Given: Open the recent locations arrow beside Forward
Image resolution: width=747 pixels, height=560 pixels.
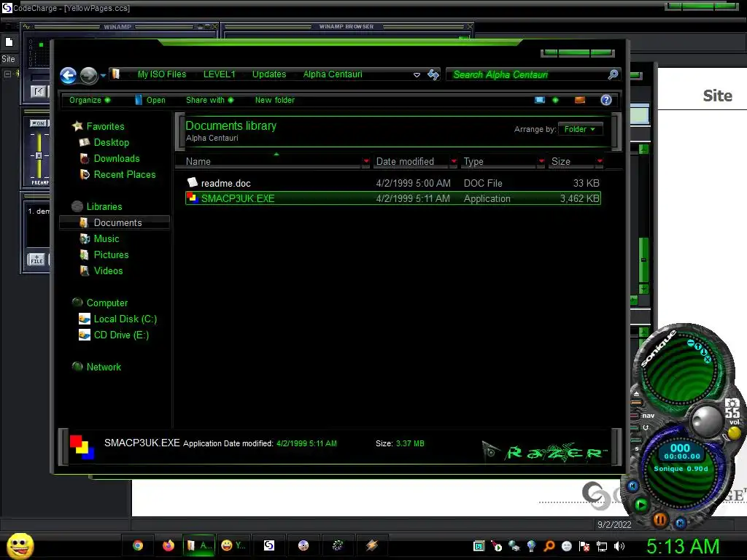Looking at the screenshot, I should [x=103, y=75].
